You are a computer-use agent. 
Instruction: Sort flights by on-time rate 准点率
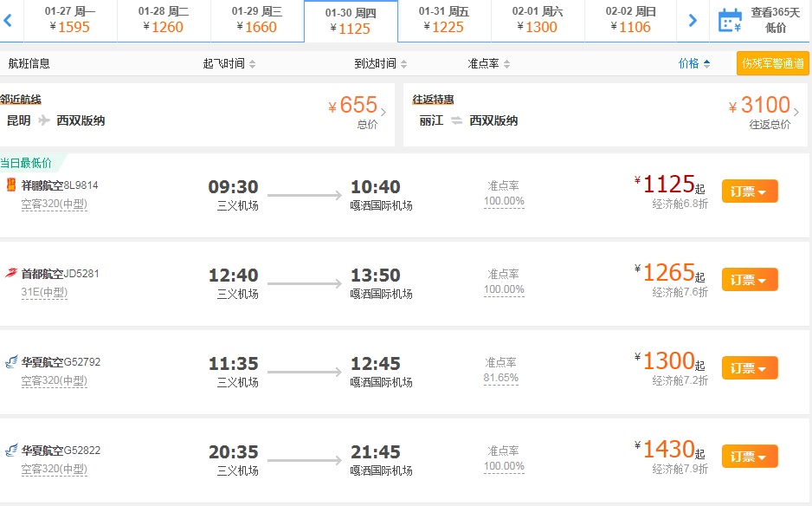tap(489, 64)
